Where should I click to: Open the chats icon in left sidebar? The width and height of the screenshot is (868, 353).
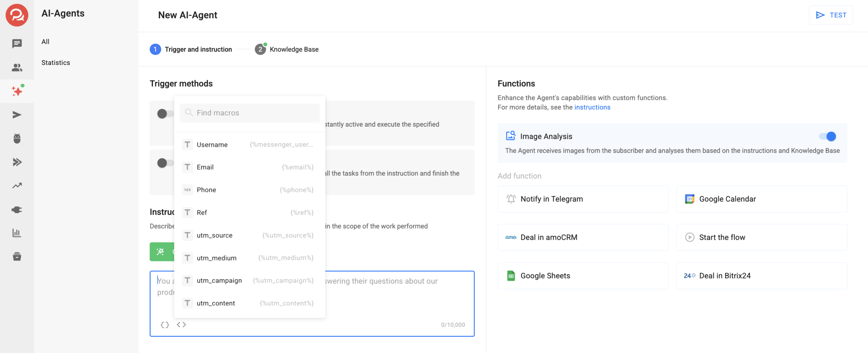click(x=17, y=43)
